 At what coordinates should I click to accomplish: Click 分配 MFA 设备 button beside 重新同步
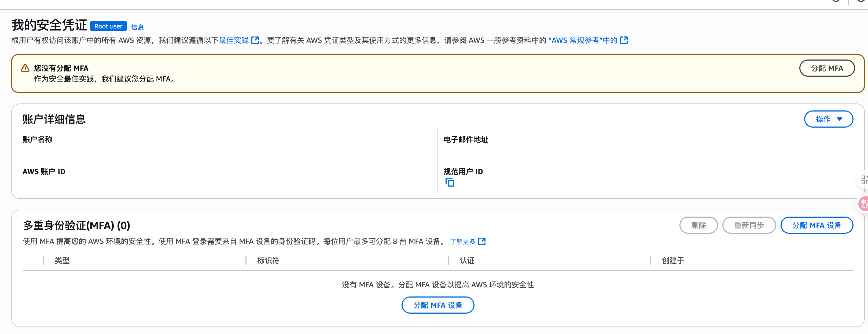tap(816, 225)
